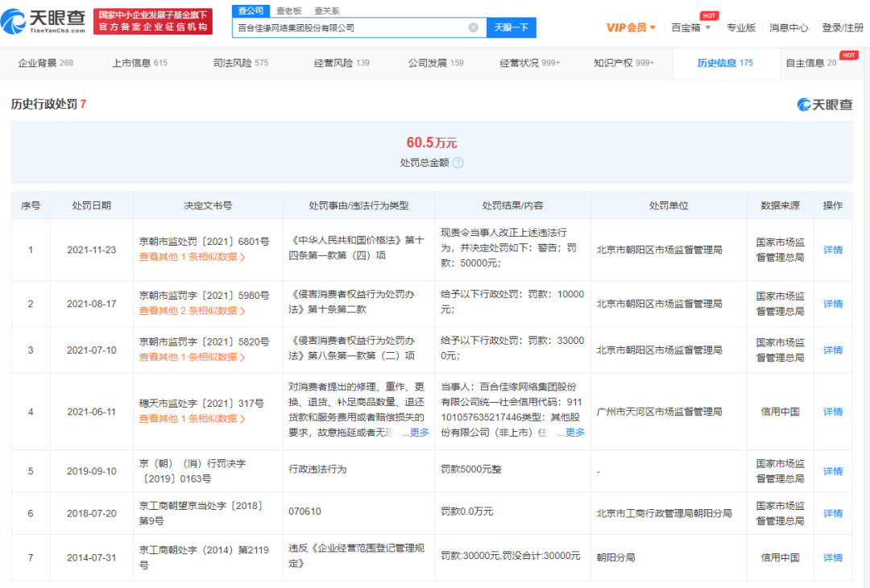
Task: Click the 2014-07-31 date cell
Action: [92, 558]
